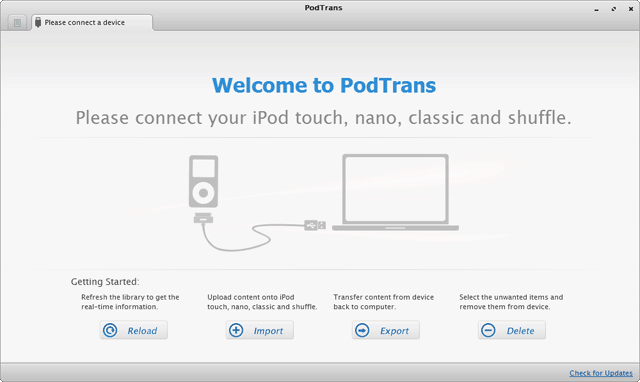The height and width of the screenshot is (382, 640).
Task: Click 'Refresh the library' description text
Action: [x=130, y=302]
